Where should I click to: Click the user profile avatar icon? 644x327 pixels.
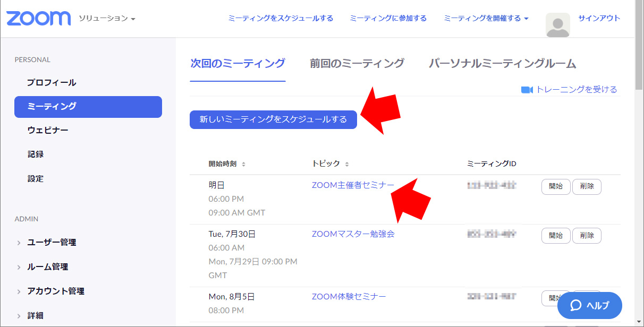[x=557, y=24]
